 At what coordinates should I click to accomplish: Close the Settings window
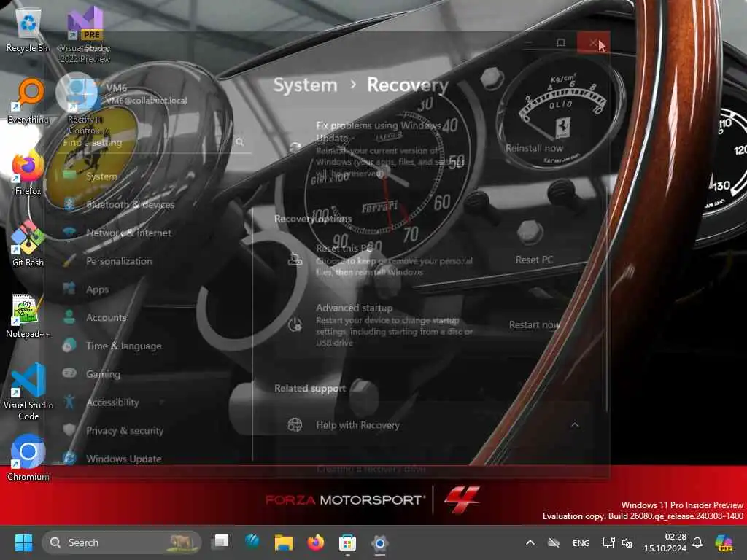coord(593,43)
